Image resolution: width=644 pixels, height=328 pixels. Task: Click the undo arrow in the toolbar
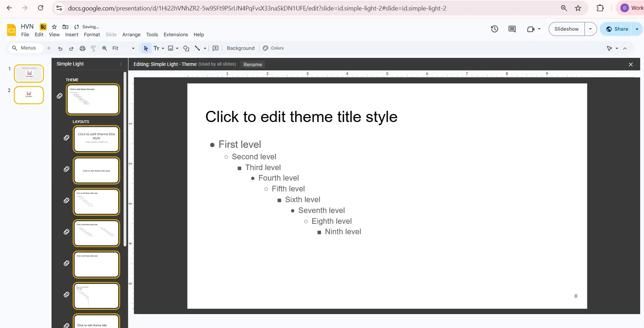click(60, 48)
